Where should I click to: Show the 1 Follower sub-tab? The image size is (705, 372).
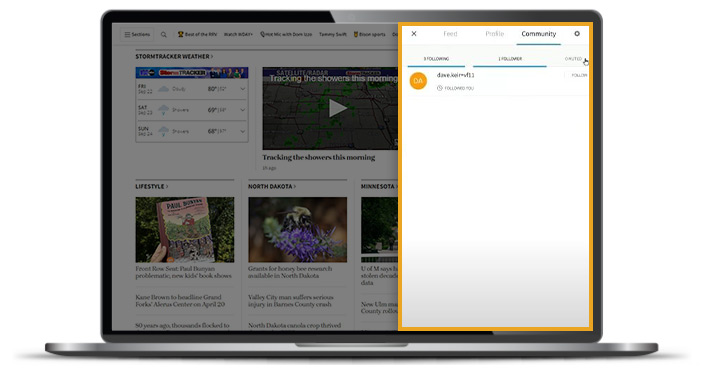[x=510, y=59]
